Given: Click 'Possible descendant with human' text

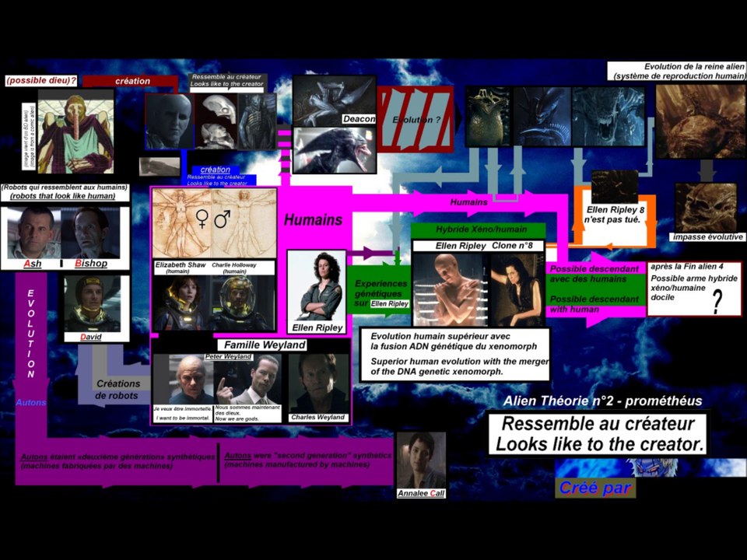Looking at the screenshot, I should point(594,304).
